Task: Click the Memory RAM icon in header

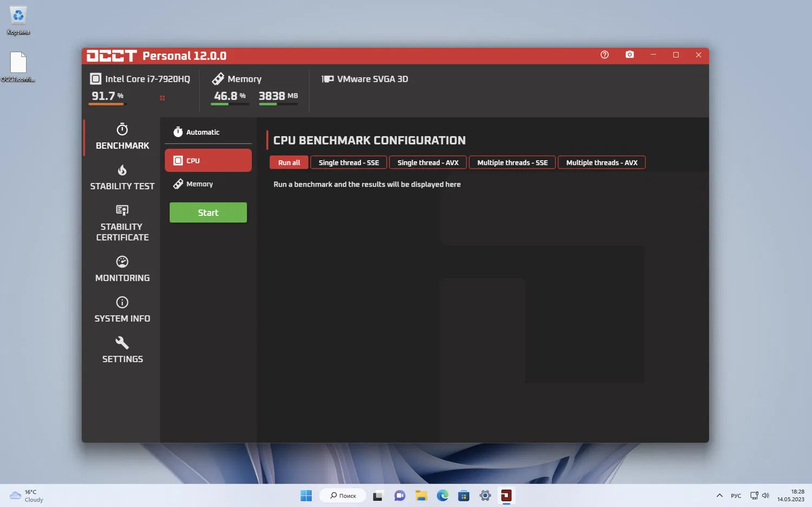Action: tap(218, 79)
